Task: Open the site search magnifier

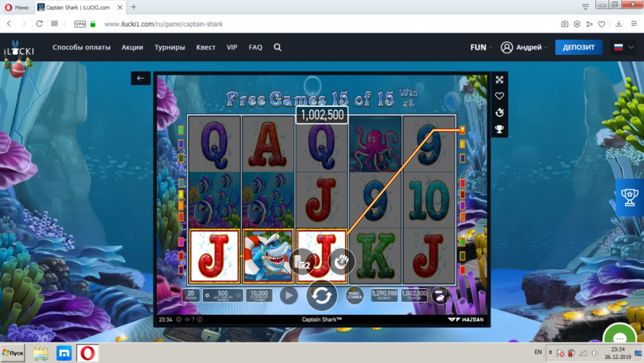Action: point(278,47)
